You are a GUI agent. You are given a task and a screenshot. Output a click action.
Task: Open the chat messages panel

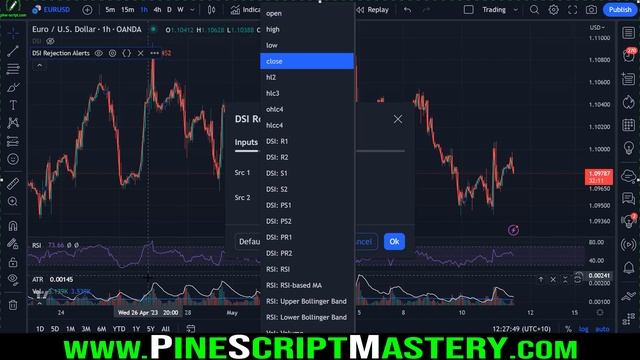[x=628, y=198]
